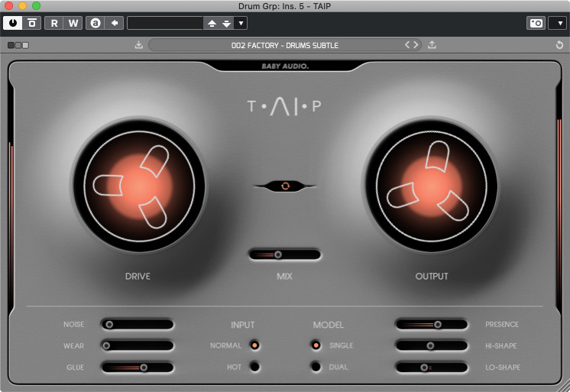Click the DRIVE reel knob

point(139,186)
